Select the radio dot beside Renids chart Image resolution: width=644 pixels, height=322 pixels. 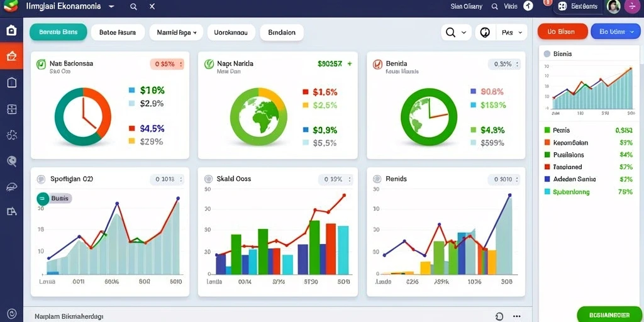tap(377, 179)
